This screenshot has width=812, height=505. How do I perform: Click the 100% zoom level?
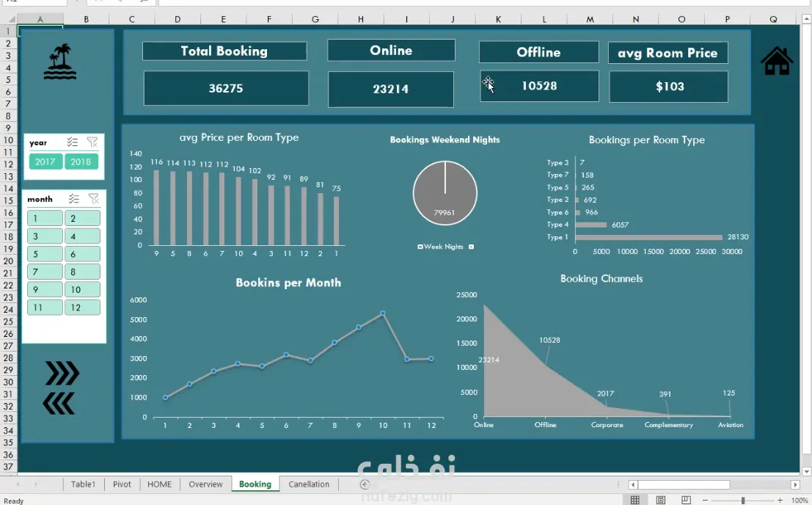[x=800, y=501]
